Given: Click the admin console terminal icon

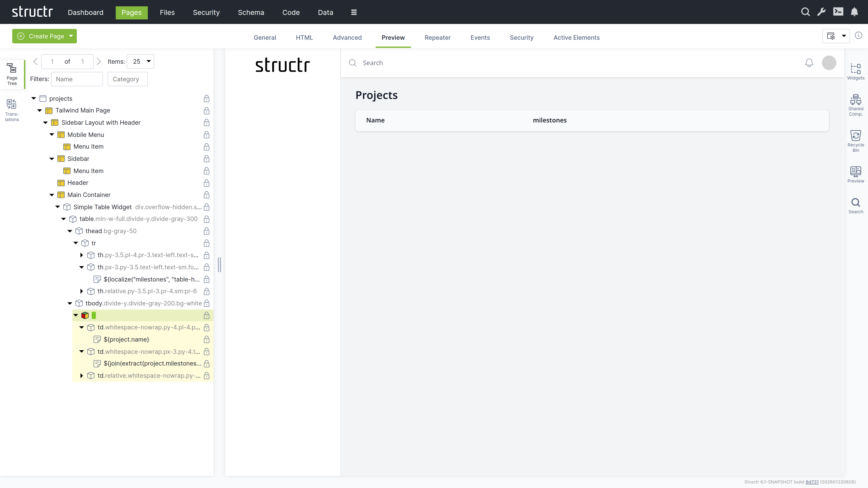Looking at the screenshot, I should point(838,12).
